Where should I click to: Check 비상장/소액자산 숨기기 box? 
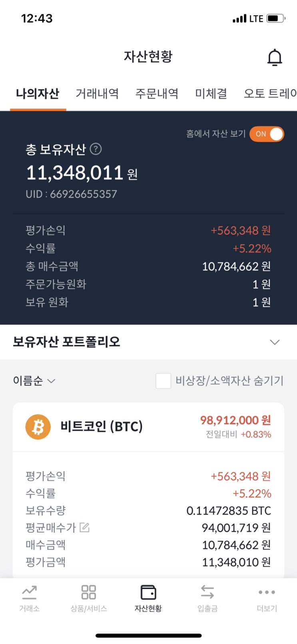point(163,381)
